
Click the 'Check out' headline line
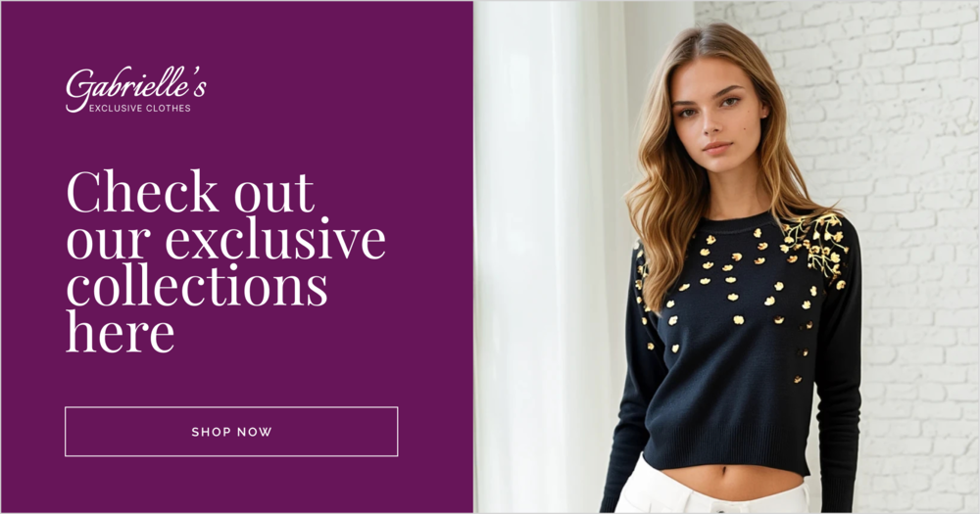tap(190, 191)
